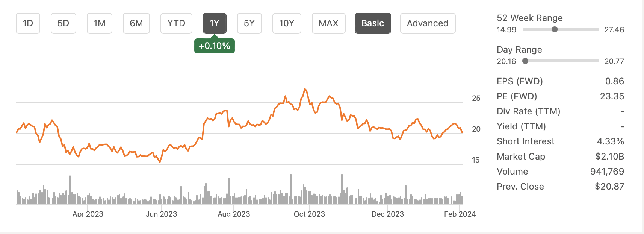Select the Short Interest 4.33% value
The height and width of the screenshot is (234, 644).
point(613,141)
